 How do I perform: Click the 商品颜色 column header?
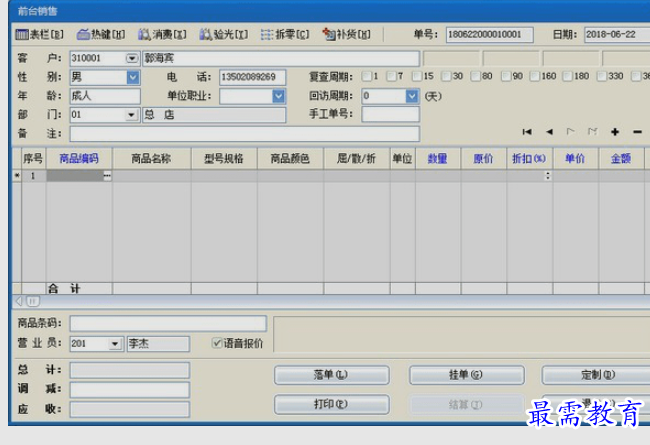(290, 158)
